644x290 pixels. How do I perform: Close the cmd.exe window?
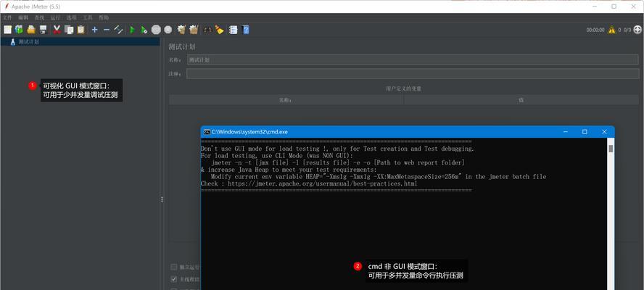[x=604, y=132]
